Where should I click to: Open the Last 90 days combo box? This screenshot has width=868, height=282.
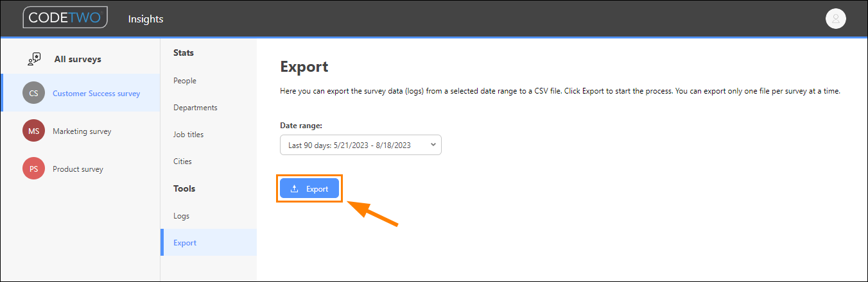pos(361,145)
